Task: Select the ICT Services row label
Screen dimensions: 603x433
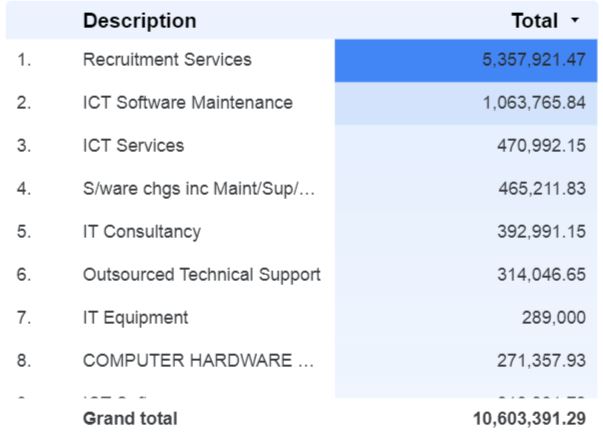Action: pos(133,146)
